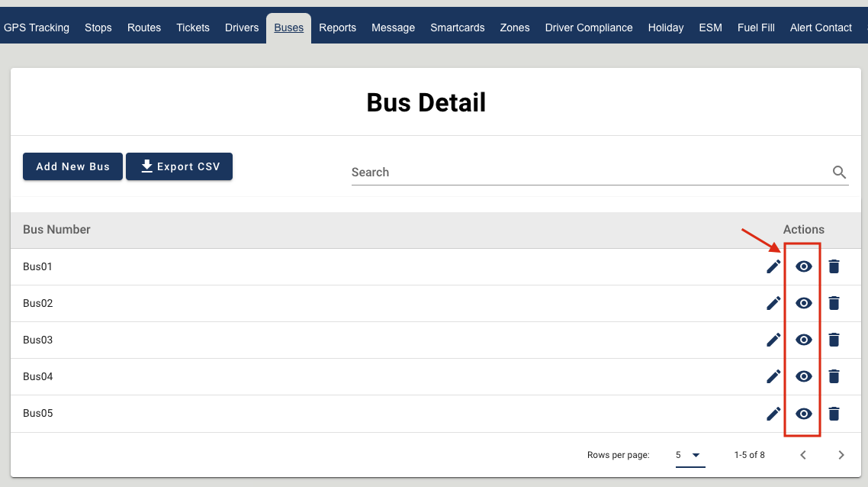View Bus04 details via eye icon
The width and height of the screenshot is (868, 487).
804,376
